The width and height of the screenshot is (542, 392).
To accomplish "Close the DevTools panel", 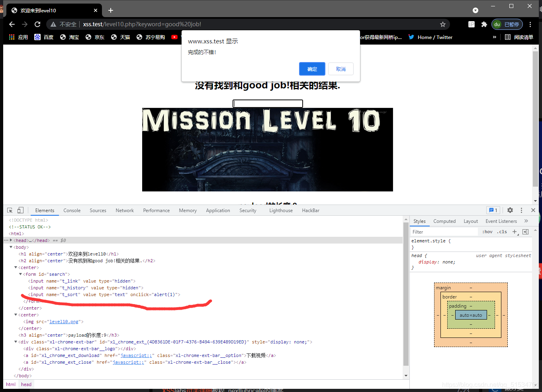I will [x=533, y=210].
